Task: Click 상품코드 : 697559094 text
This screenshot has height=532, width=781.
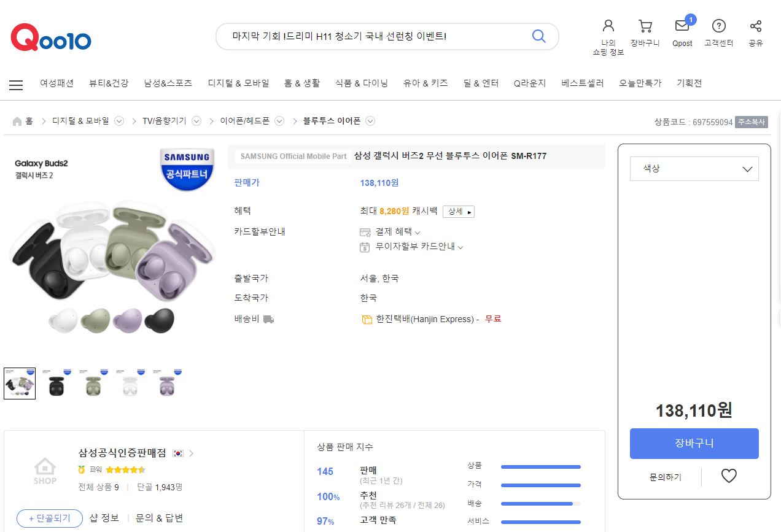Action: pos(693,122)
